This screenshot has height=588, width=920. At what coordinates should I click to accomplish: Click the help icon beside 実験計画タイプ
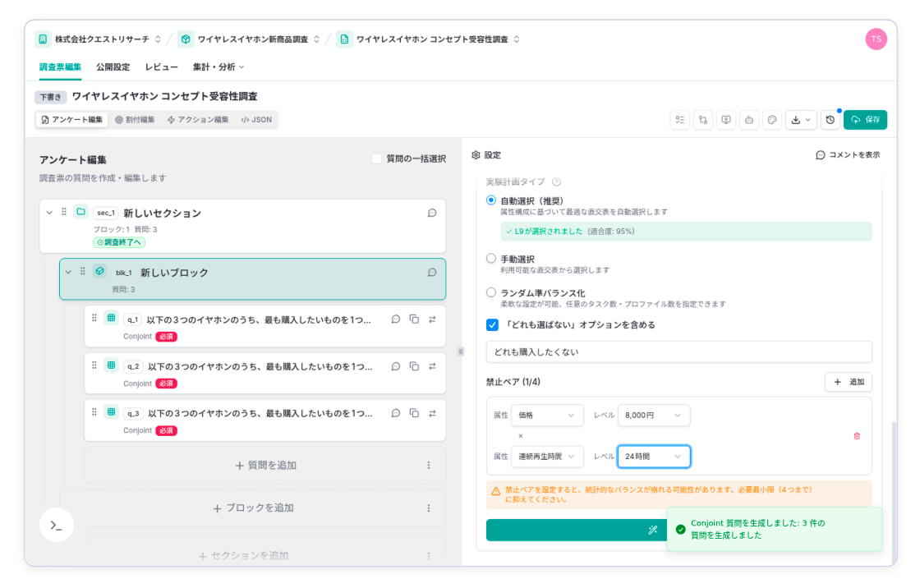(x=556, y=182)
